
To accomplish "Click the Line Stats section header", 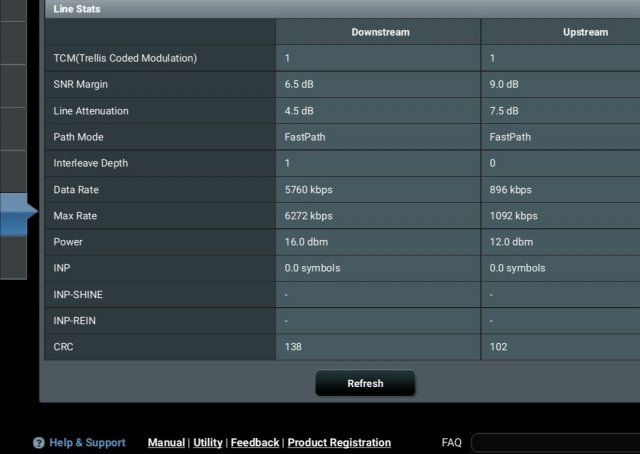I will (76, 9).
